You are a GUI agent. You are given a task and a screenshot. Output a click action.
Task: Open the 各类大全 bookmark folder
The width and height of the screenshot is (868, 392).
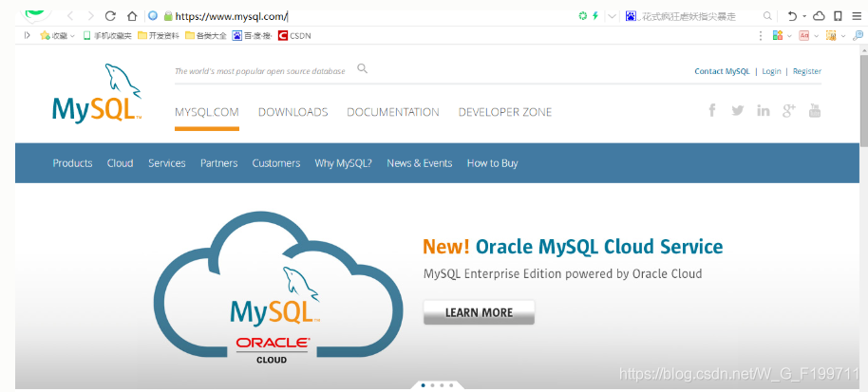point(206,36)
